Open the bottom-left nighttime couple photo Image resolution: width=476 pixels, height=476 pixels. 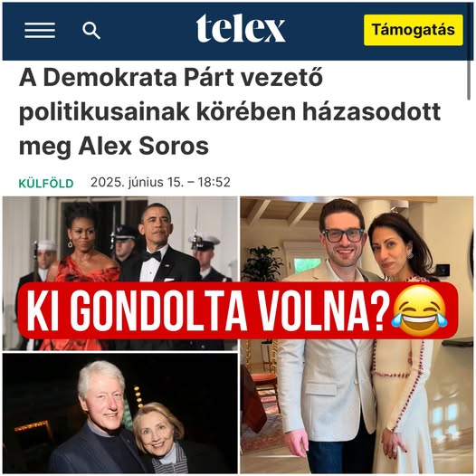(x=120, y=413)
